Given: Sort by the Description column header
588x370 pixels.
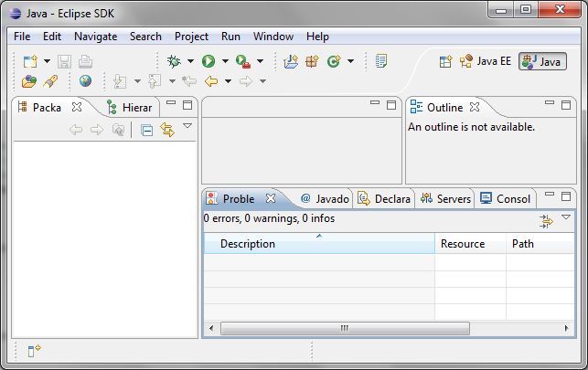Looking at the screenshot, I should coord(319,243).
